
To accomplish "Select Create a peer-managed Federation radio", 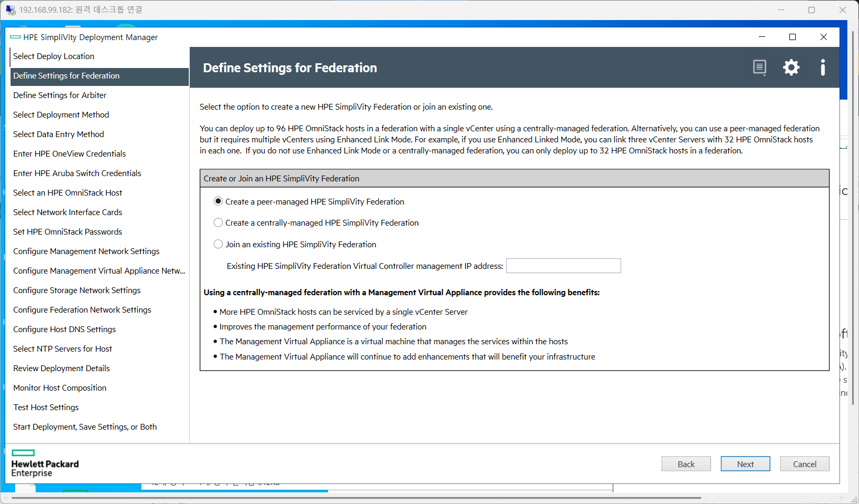I will 218,201.
